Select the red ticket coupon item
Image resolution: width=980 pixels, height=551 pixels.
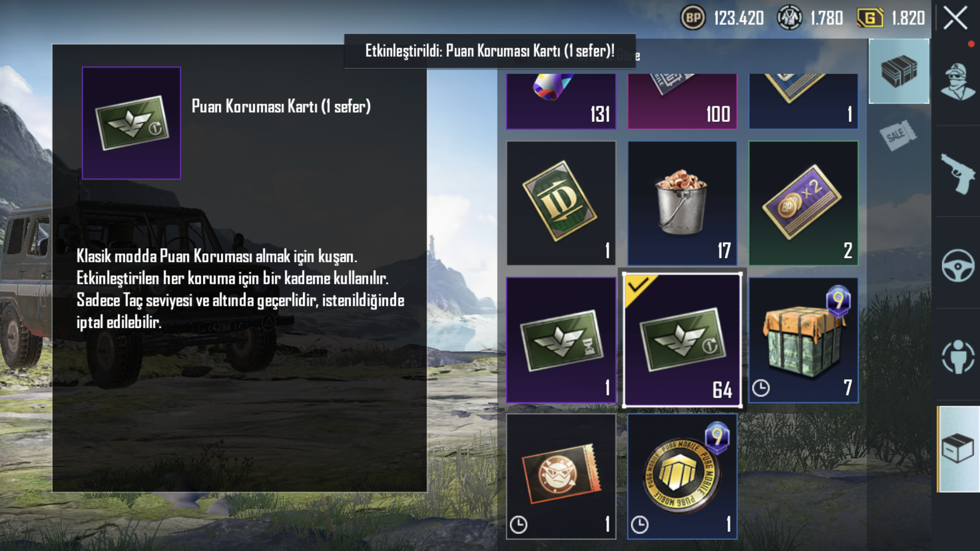pos(561,476)
